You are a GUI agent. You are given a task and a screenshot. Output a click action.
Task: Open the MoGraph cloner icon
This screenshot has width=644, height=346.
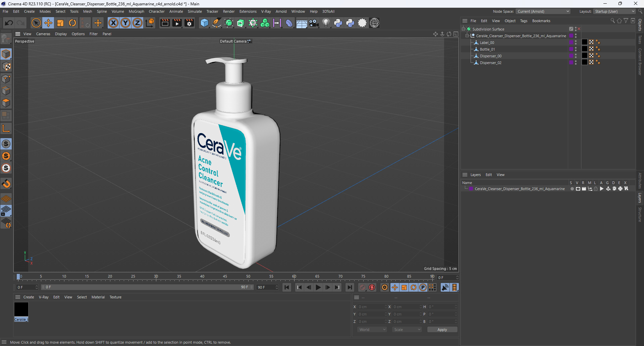265,23
